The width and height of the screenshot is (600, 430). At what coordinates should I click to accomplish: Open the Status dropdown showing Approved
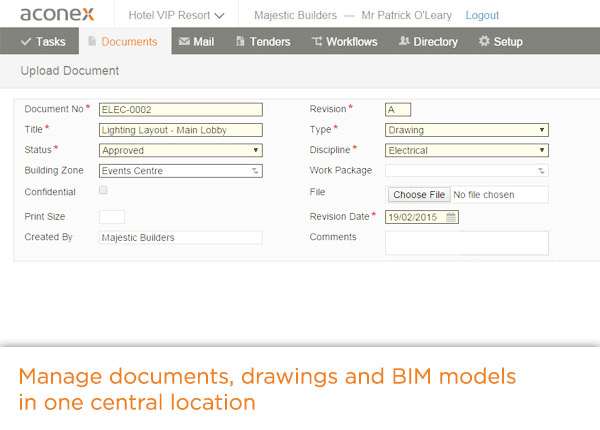click(181, 150)
